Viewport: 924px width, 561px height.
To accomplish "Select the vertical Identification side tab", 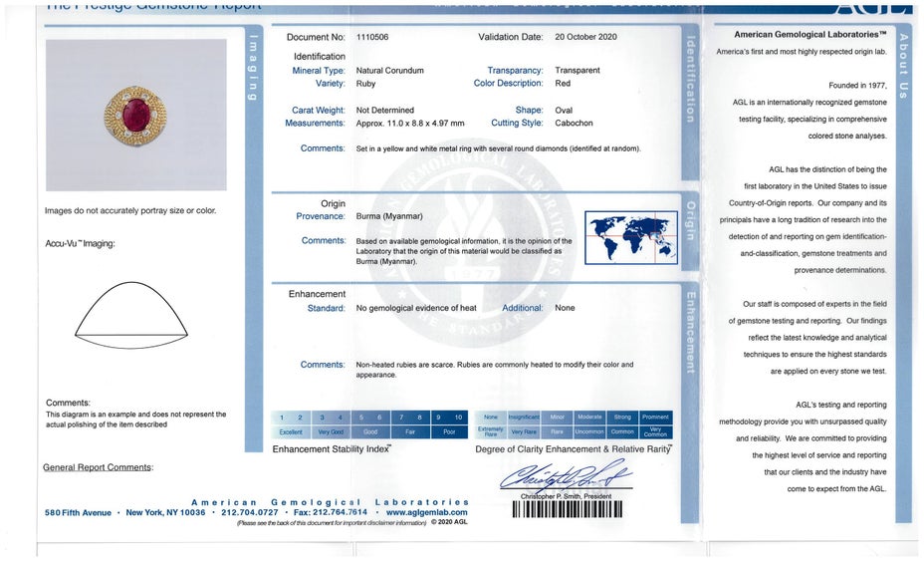I will tap(689, 80).
